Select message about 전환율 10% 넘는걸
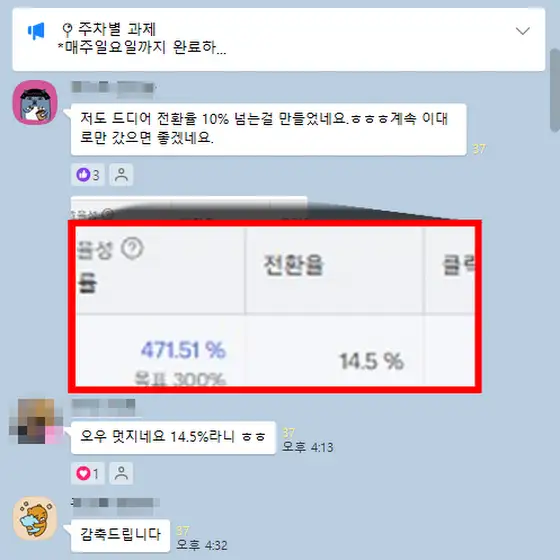Screen dimensions: 560x560 [269, 129]
